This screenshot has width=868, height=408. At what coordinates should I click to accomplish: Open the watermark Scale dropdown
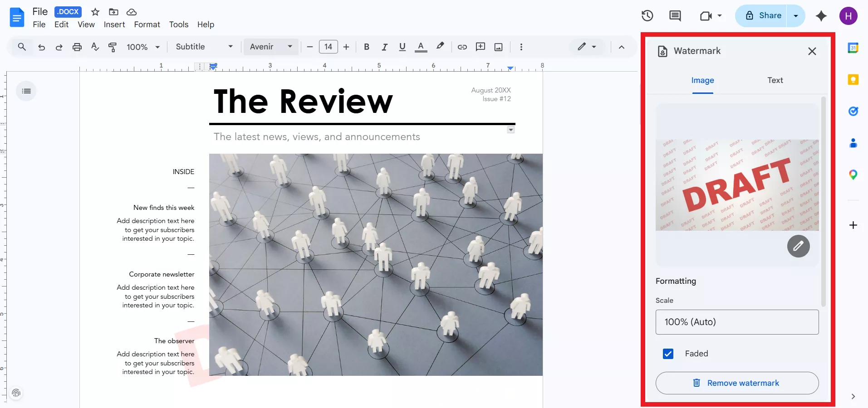point(737,322)
